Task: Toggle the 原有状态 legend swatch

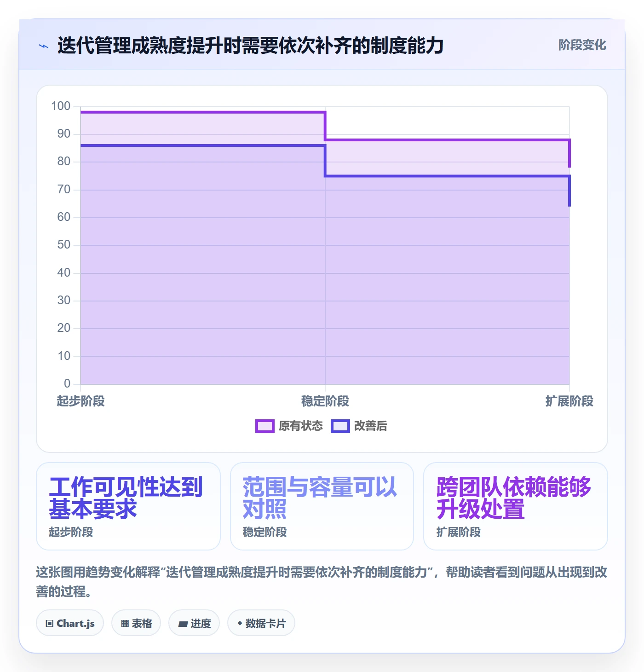Action: tap(264, 426)
